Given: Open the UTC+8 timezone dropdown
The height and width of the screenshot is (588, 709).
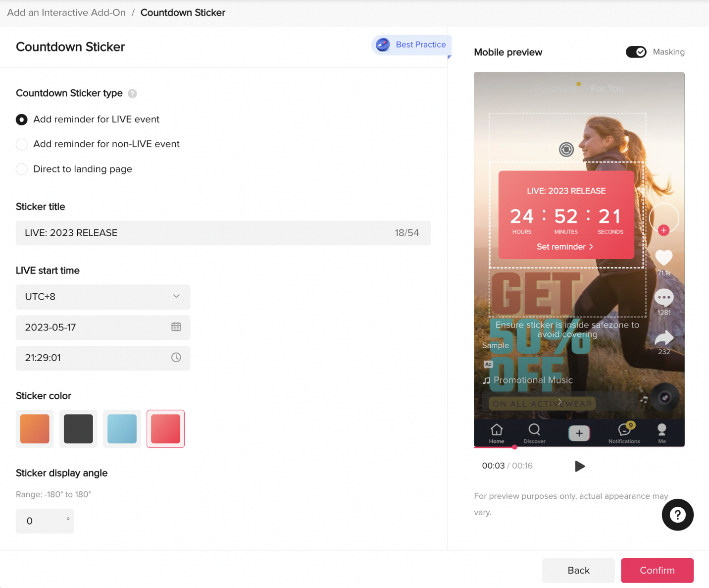Looking at the screenshot, I should coord(102,297).
